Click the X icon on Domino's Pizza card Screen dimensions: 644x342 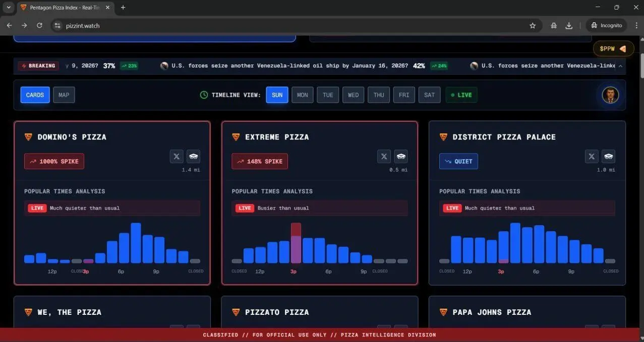177,157
